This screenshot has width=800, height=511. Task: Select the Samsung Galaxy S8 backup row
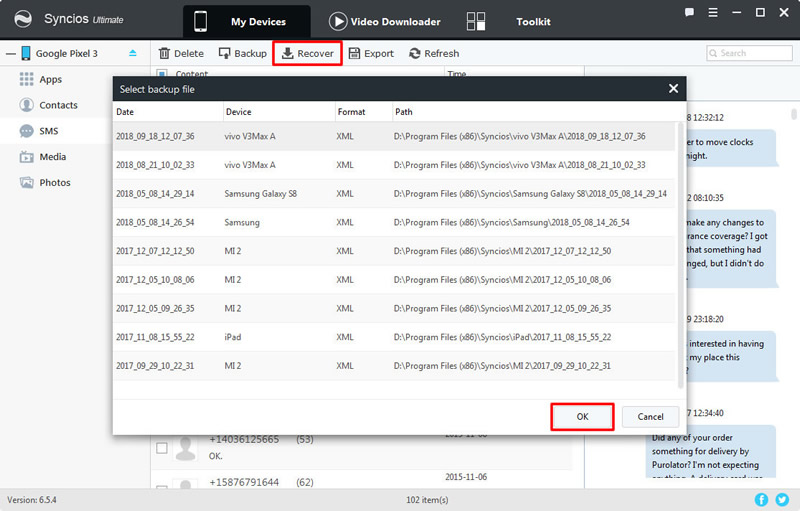coord(394,194)
